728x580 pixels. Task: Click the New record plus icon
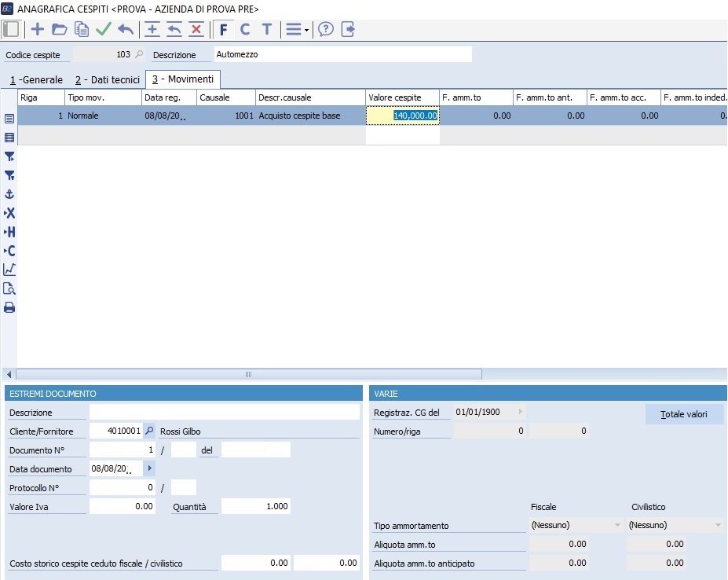(x=37, y=30)
